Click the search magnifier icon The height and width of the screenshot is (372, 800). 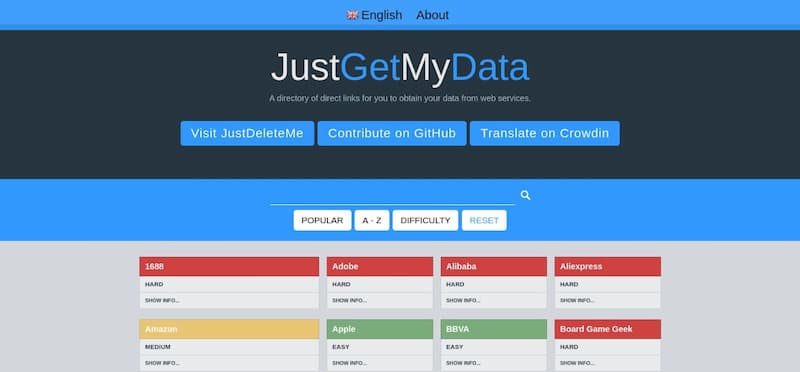(526, 195)
